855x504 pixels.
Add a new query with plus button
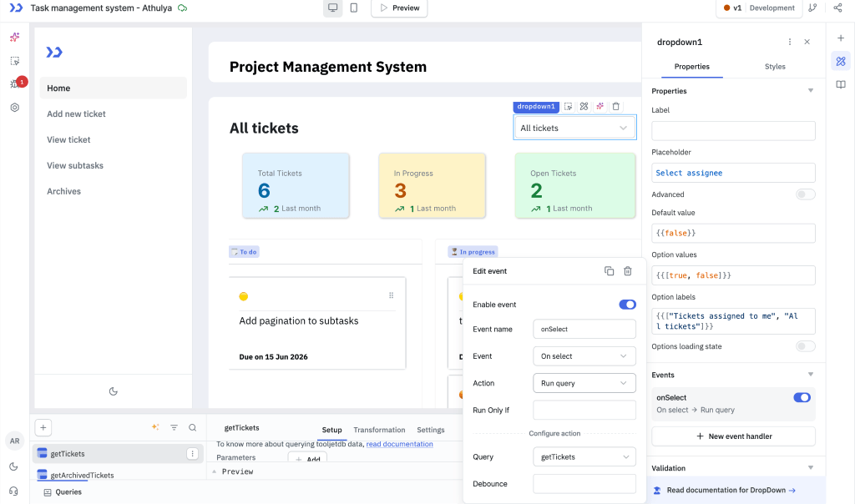[43, 428]
